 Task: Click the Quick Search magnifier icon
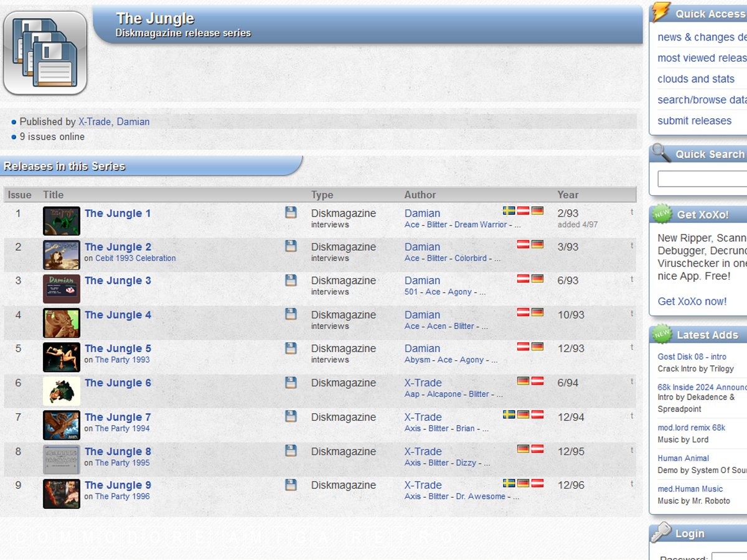[661, 153]
